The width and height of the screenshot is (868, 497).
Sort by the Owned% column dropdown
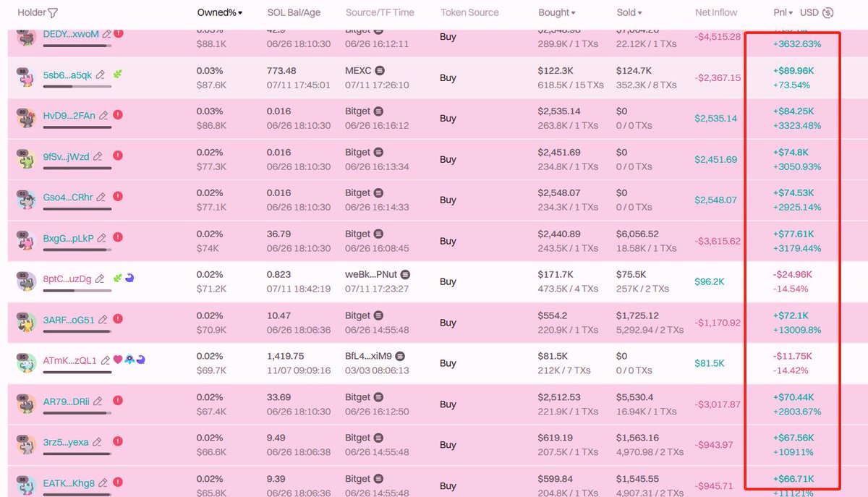pyautogui.click(x=220, y=12)
